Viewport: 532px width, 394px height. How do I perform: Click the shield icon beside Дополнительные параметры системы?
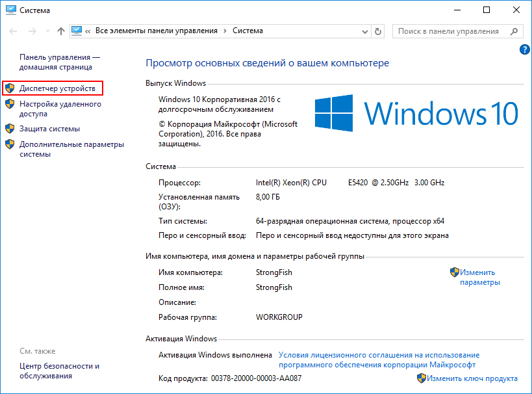(10, 144)
